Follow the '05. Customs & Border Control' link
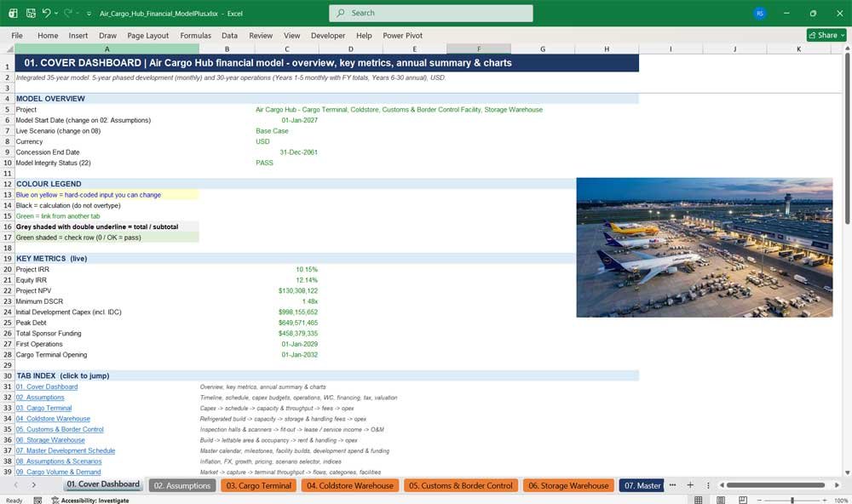Screen dimensions: 852x504 pos(60,430)
